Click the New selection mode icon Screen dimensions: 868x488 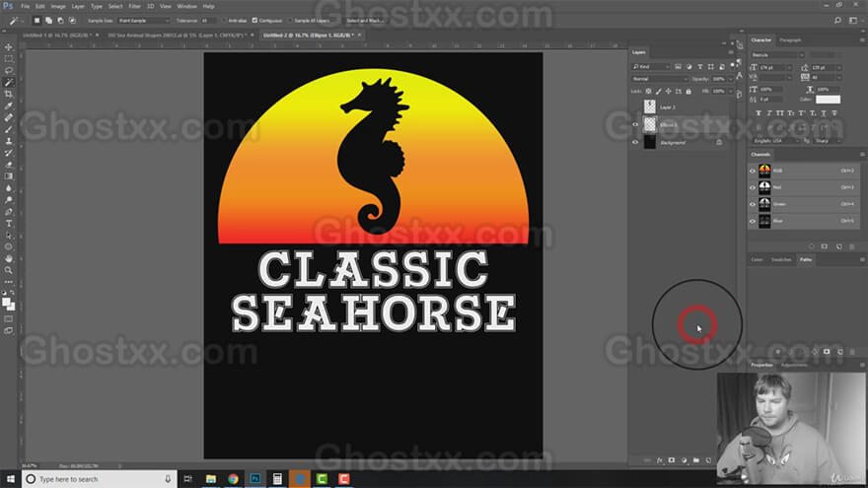point(36,21)
